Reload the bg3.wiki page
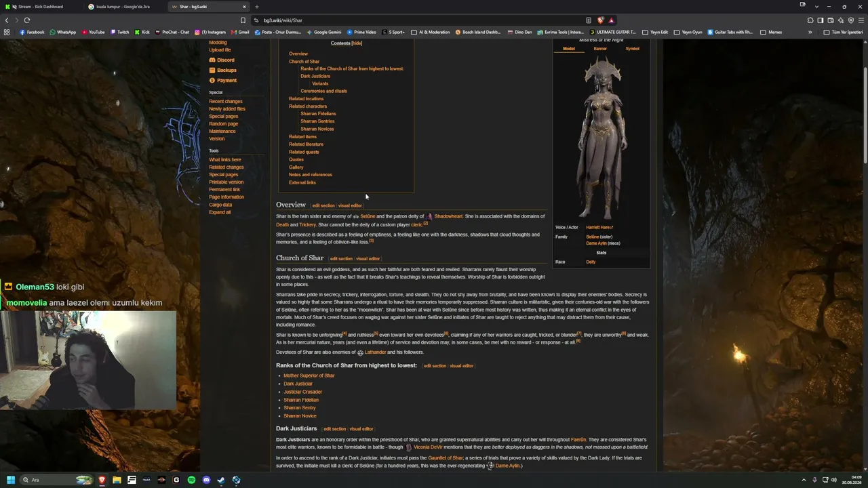 pos(27,20)
